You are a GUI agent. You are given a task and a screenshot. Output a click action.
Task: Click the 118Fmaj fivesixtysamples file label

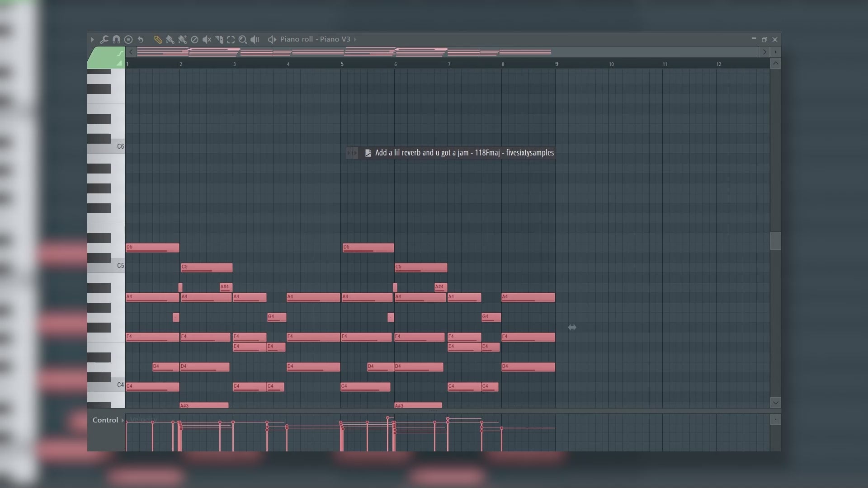click(x=464, y=153)
